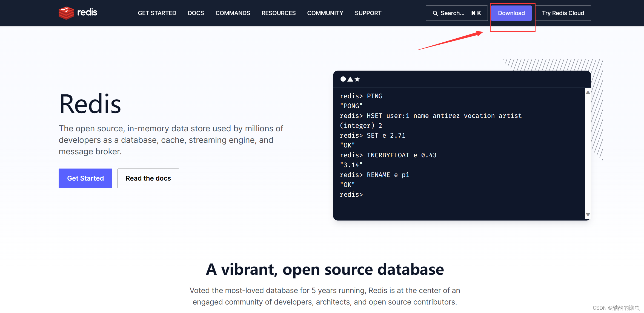Click terminal scrollbar down arrow
644x313 pixels.
588,215
